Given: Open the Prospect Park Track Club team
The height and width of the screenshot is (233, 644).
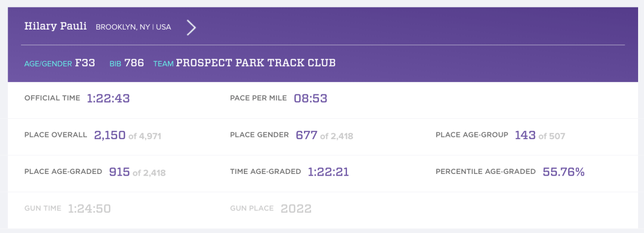Looking at the screenshot, I should [x=256, y=63].
